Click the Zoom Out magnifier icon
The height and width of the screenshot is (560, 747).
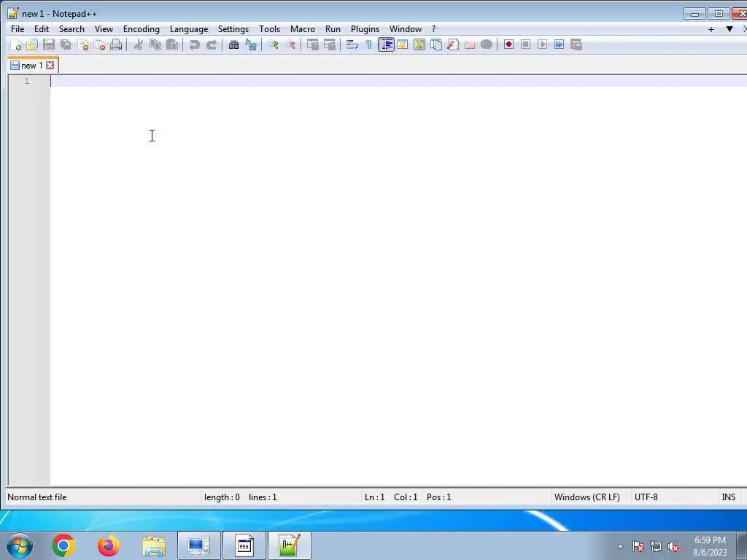tap(290, 44)
